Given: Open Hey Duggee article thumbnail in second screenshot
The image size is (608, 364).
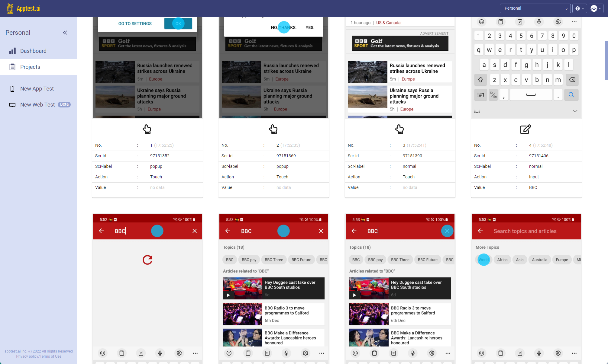Looking at the screenshot, I should click(x=243, y=288).
